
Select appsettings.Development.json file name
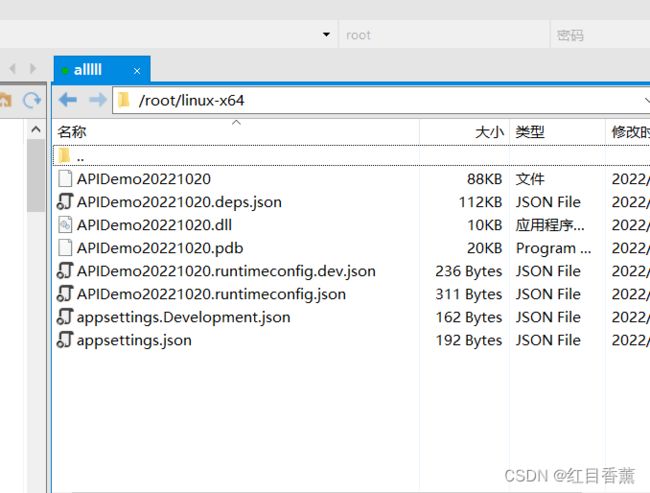click(x=184, y=317)
